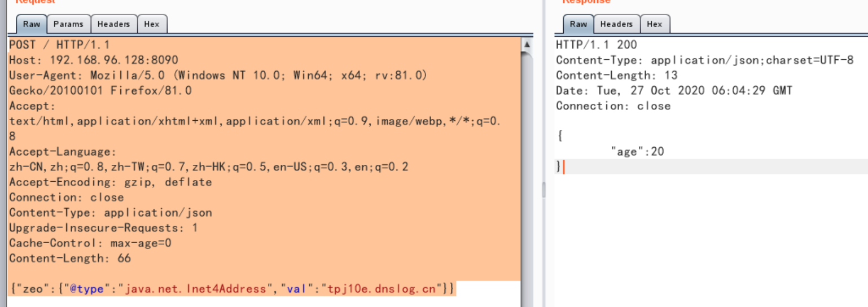This screenshot has height=307, width=868.
Task: Click the Accept-Language header line
Action: coord(62,152)
